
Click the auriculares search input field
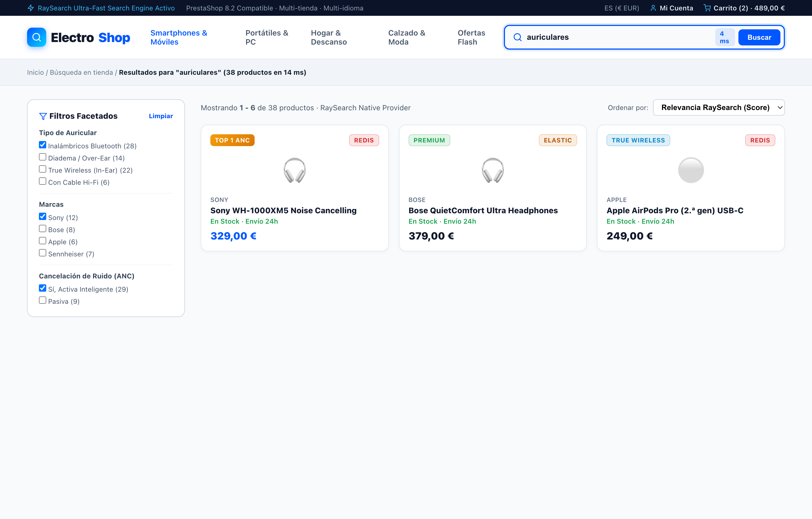coord(617,37)
